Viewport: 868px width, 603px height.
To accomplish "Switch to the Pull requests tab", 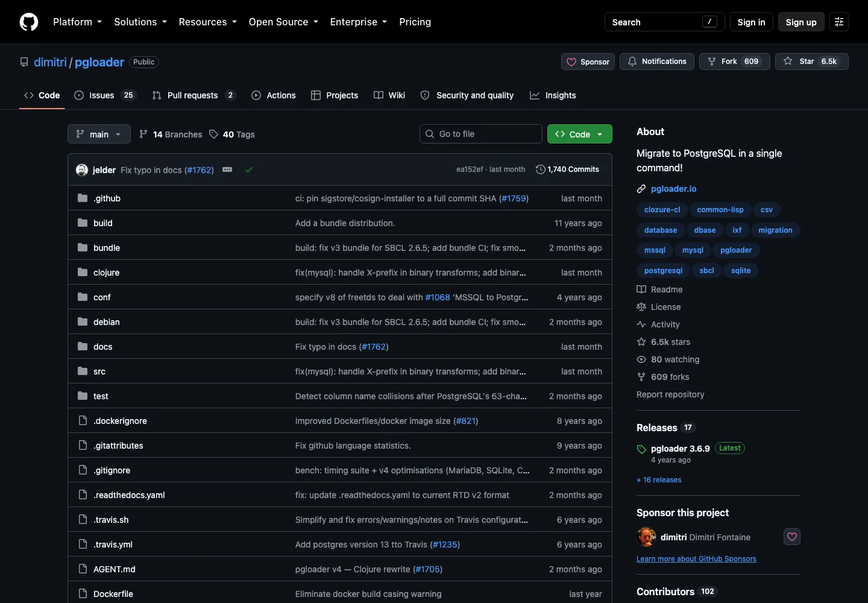I will pyautogui.click(x=194, y=95).
